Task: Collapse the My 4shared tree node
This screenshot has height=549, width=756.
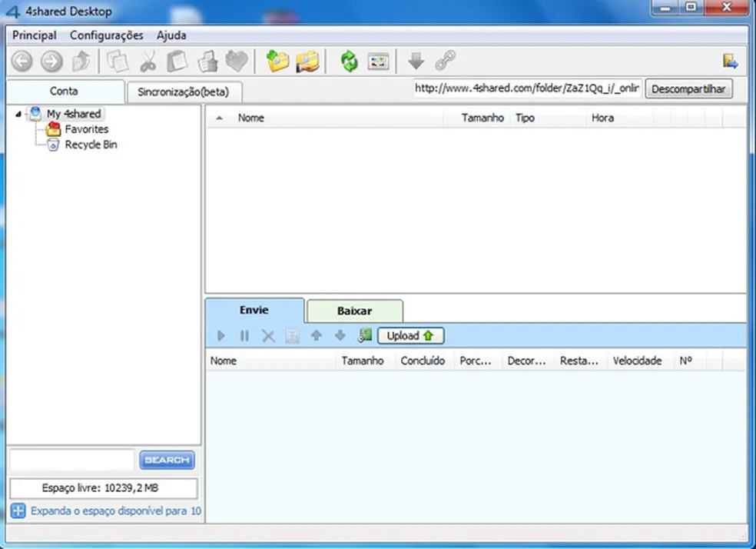Action: coord(18,115)
